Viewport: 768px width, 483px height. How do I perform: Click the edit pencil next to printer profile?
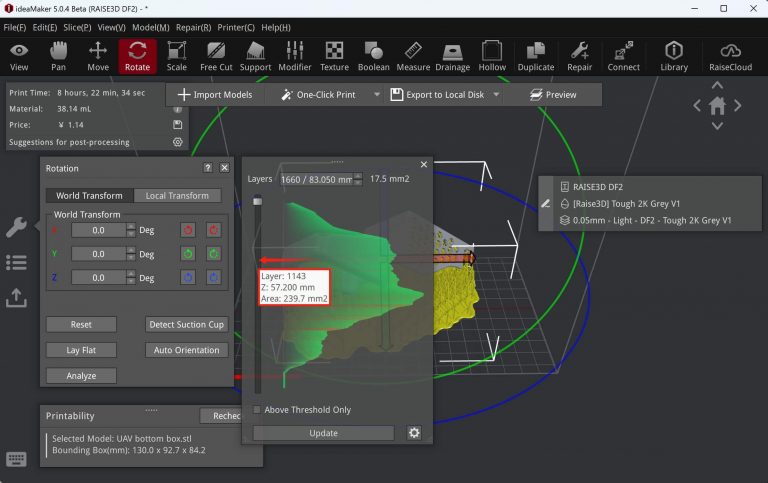546,203
